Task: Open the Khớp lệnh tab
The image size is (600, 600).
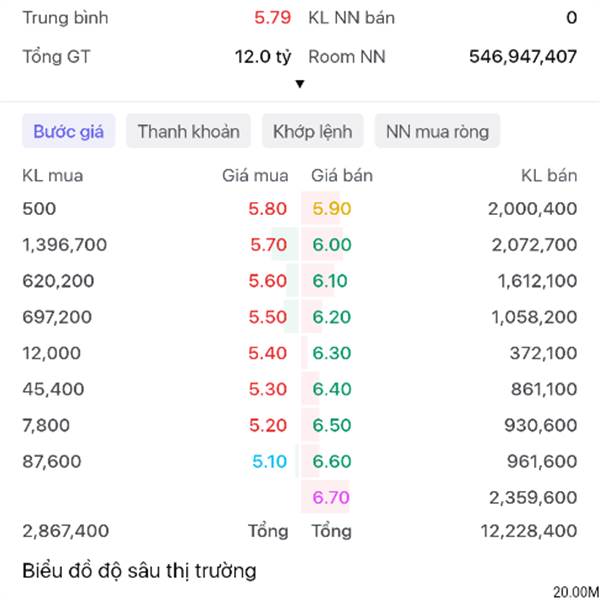Action: 312,131
